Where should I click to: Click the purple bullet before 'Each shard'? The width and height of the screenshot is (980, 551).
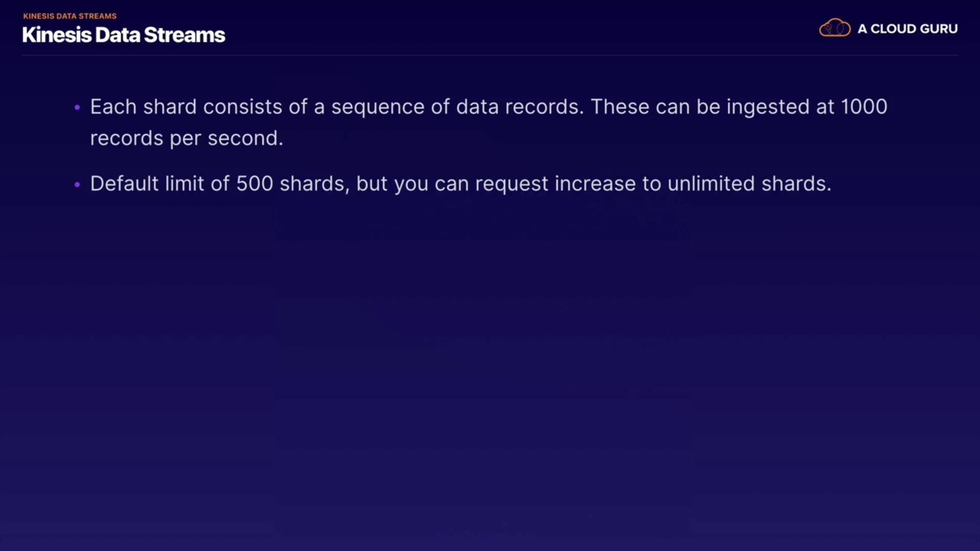77,108
